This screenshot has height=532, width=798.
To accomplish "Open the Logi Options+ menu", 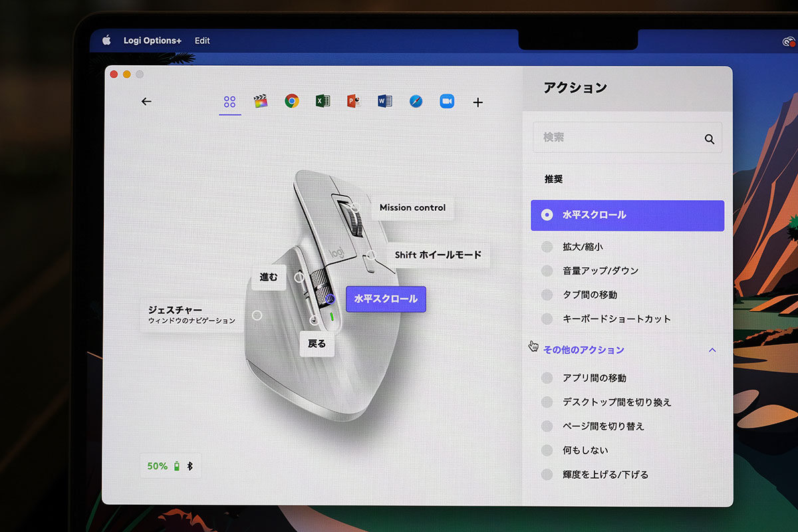I will [x=152, y=41].
